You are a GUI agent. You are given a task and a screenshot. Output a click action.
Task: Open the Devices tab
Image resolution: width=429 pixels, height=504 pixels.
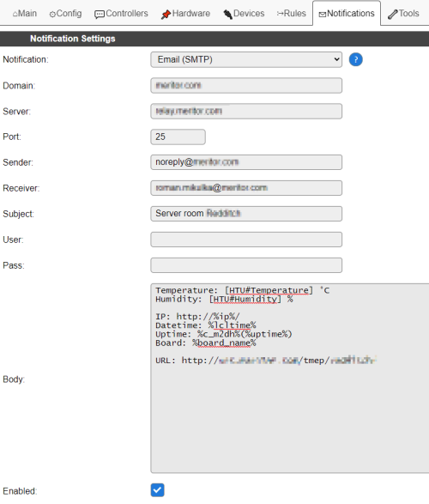click(x=244, y=14)
